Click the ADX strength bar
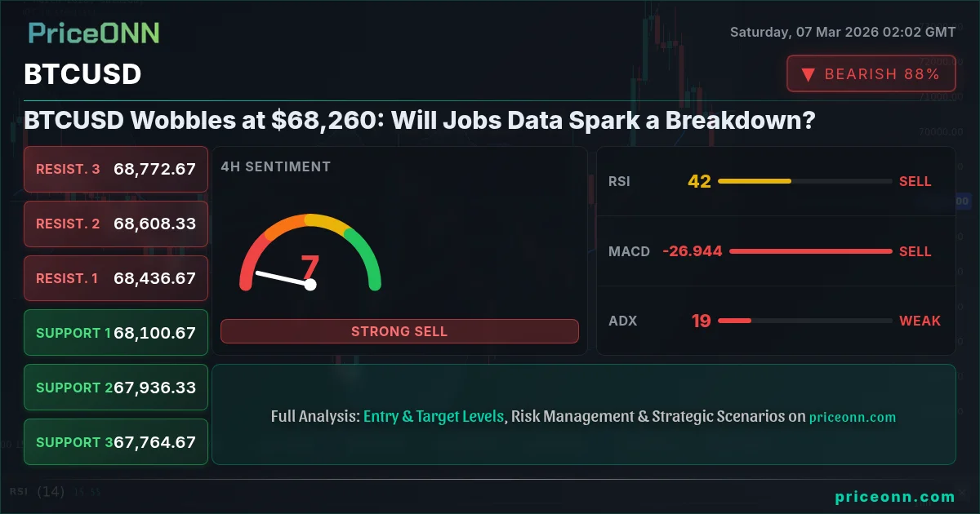Image resolution: width=980 pixels, height=514 pixels. pyautogui.click(x=804, y=321)
